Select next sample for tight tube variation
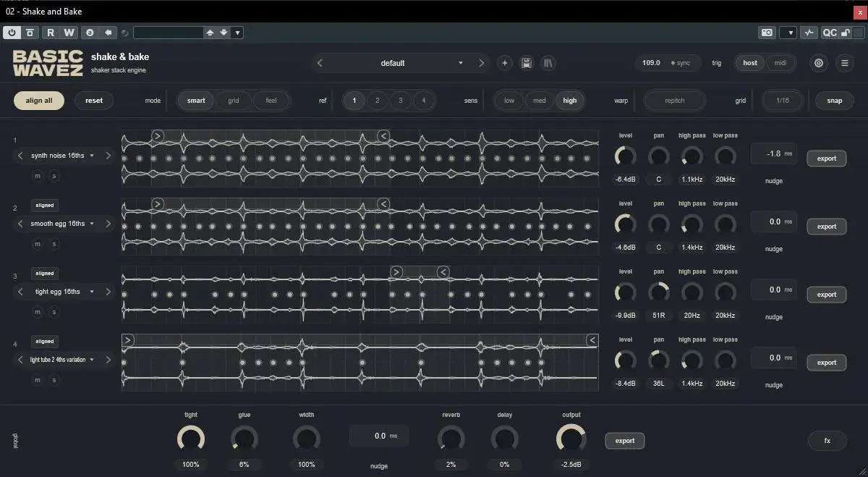The width and height of the screenshot is (868, 477). [108, 360]
